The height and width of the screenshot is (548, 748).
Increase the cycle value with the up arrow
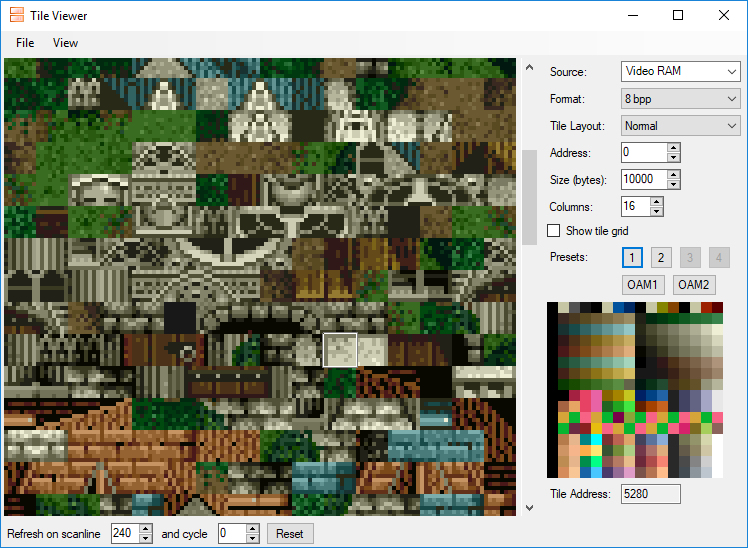(253, 528)
